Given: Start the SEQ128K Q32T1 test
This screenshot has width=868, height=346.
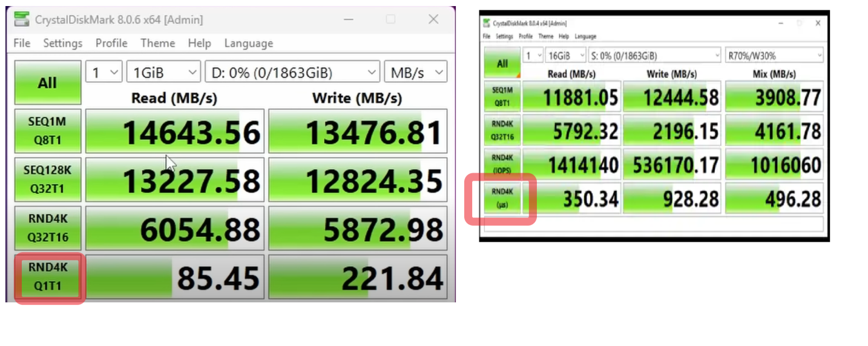Looking at the screenshot, I should tap(47, 179).
